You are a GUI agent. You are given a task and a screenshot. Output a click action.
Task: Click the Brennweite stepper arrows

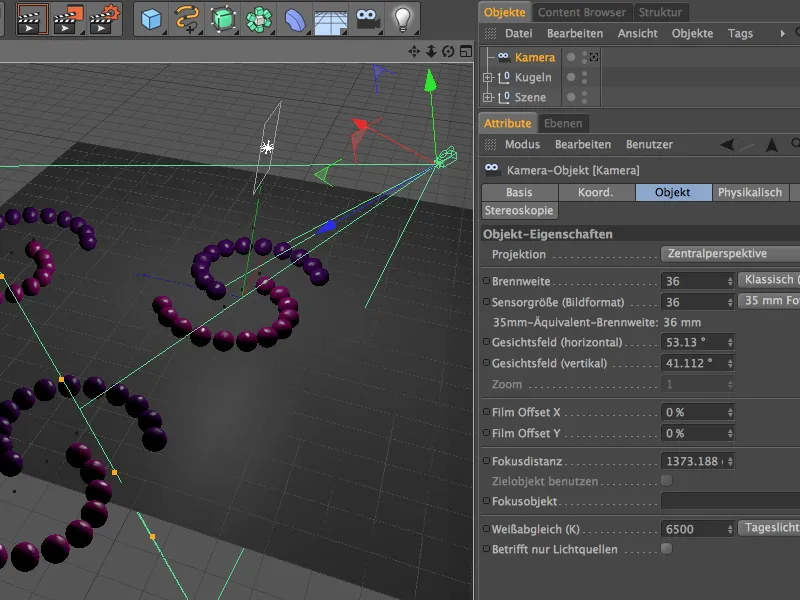pyautogui.click(x=730, y=281)
